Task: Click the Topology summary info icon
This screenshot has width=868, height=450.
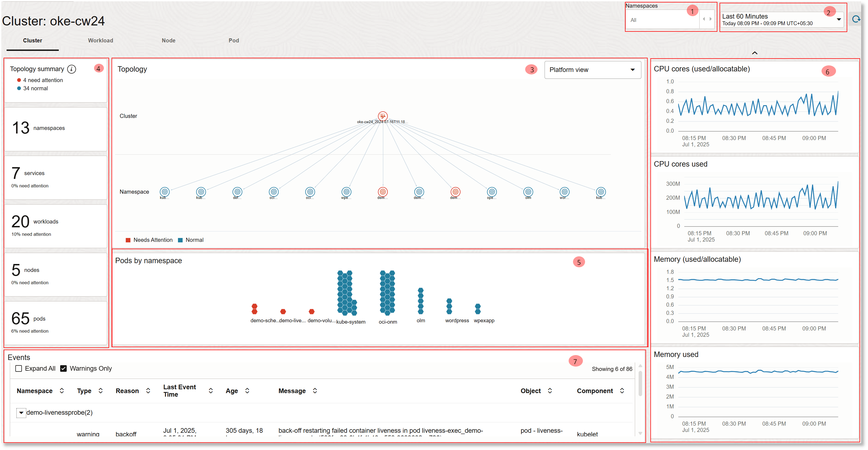Action: (71, 69)
